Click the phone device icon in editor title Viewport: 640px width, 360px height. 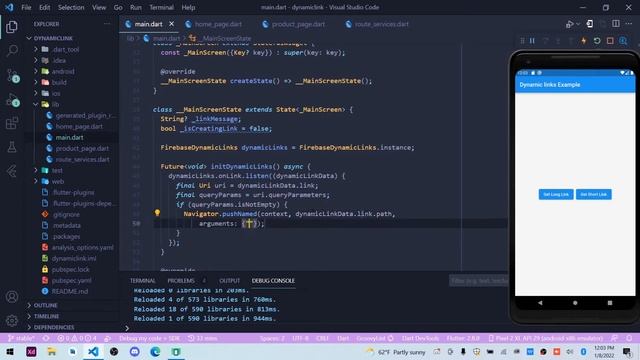[x=590, y=24]
